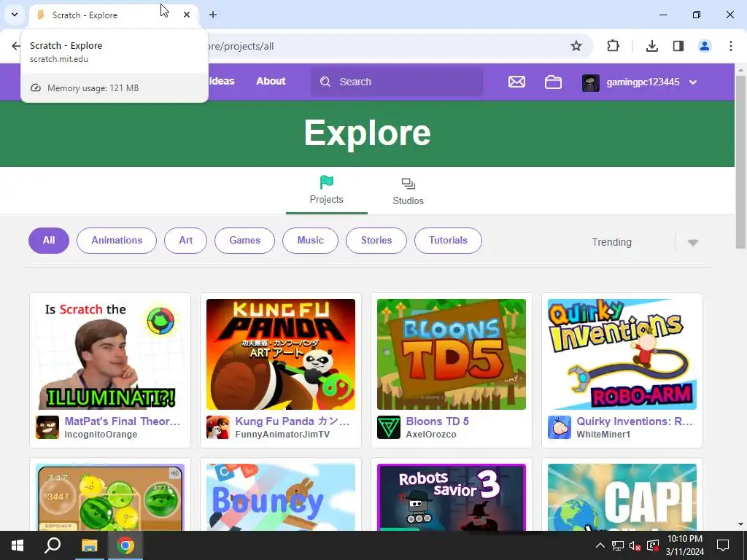
Task: Click the MatPat's Final Theor... title link
Action: [123, 421]
